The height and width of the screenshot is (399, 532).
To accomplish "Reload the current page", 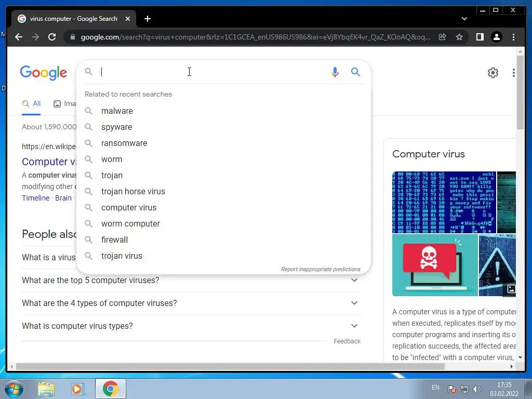I will click(x=52, y=37).
